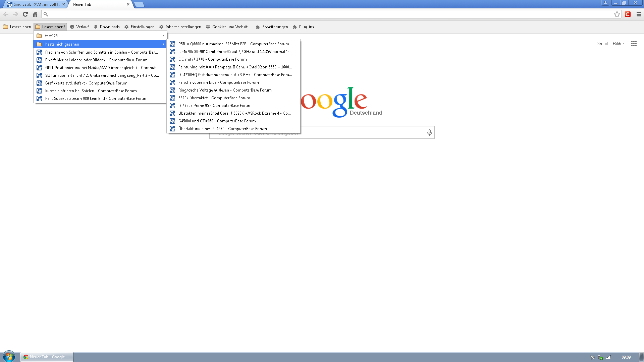Image resolution: width=644 pixels, height=362 pixels.
Task: Open 'Grafikkarte evtl. defekt' bookmark
Action: (x=86, y=83)
